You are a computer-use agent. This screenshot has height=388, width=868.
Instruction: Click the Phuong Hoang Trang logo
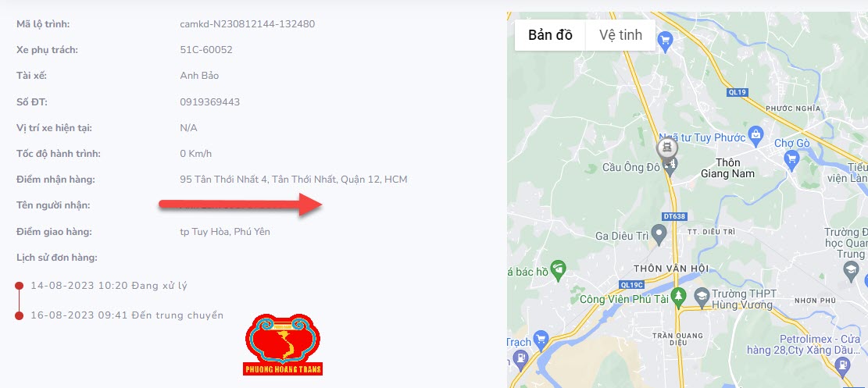[x=283, y=344]
